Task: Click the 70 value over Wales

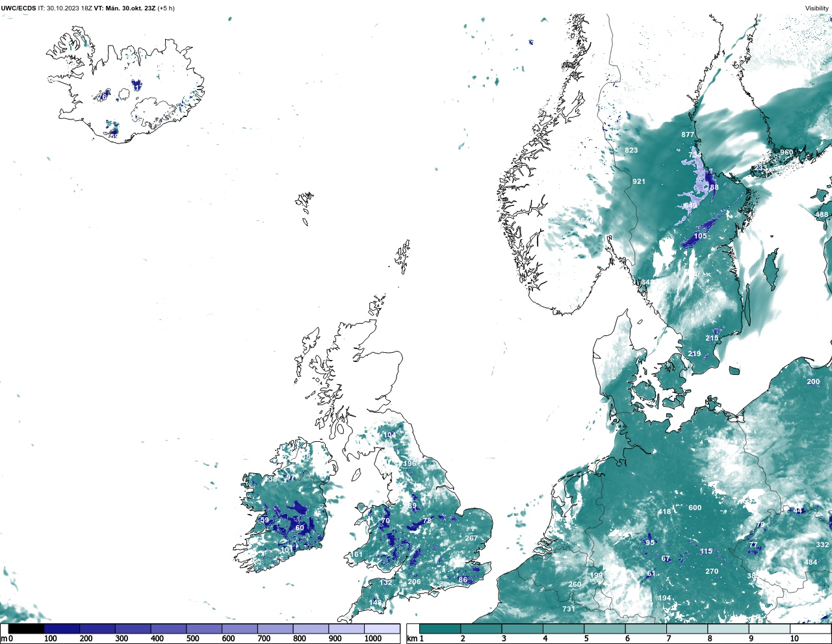Action: point(385,521)
